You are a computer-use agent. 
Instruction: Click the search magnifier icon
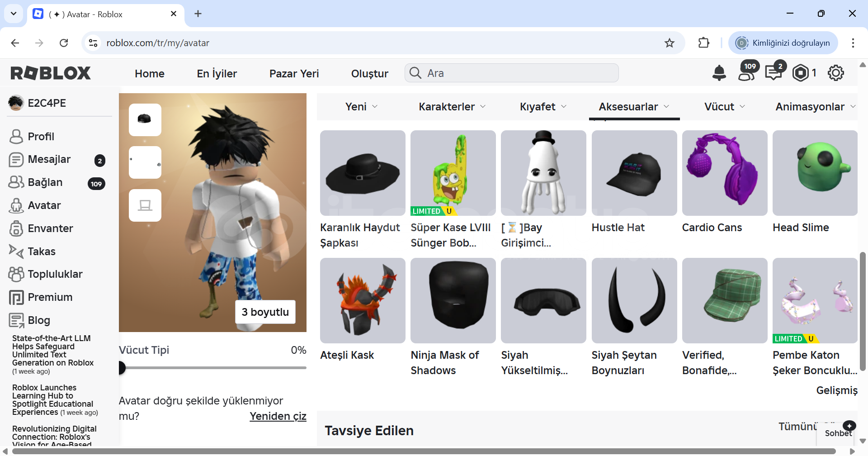415,73
